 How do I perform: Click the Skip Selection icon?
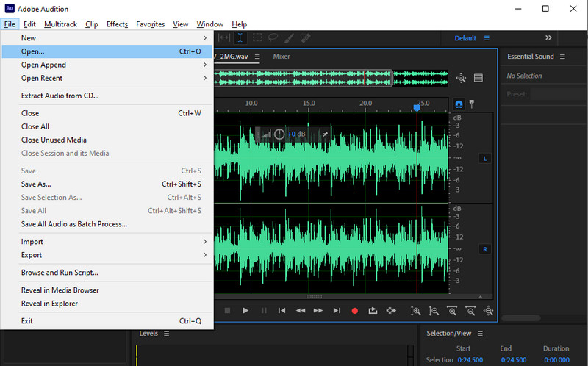[391, 311]
